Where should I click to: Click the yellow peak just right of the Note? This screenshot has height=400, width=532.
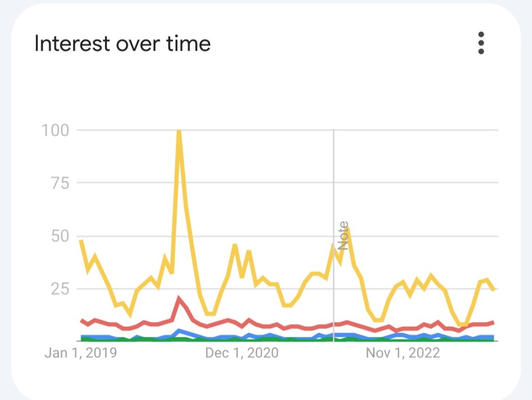(348, 228)
